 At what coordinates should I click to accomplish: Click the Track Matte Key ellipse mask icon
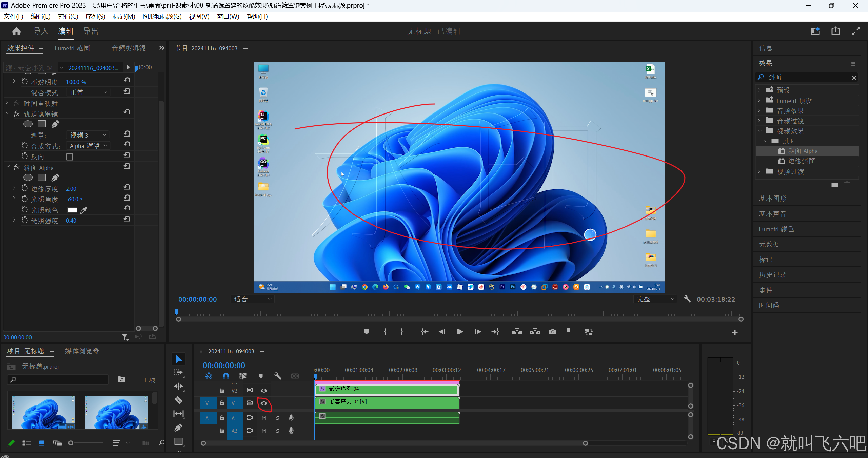(28, 124)
